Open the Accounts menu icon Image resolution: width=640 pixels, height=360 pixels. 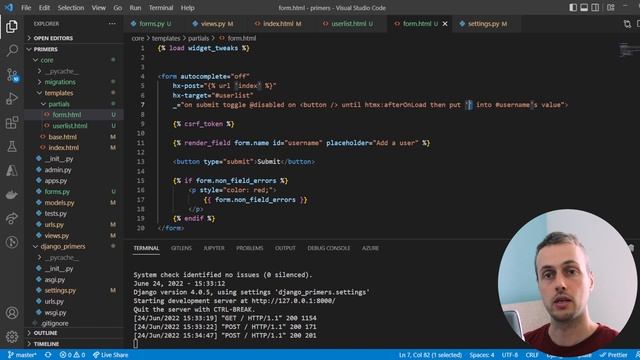point(12,313)
